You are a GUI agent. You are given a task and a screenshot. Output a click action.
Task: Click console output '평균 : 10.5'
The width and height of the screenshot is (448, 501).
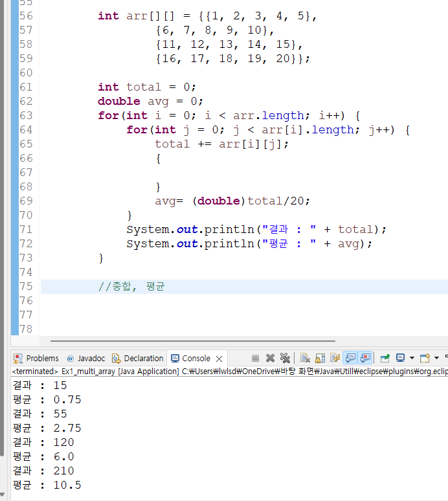pos(47,485)
